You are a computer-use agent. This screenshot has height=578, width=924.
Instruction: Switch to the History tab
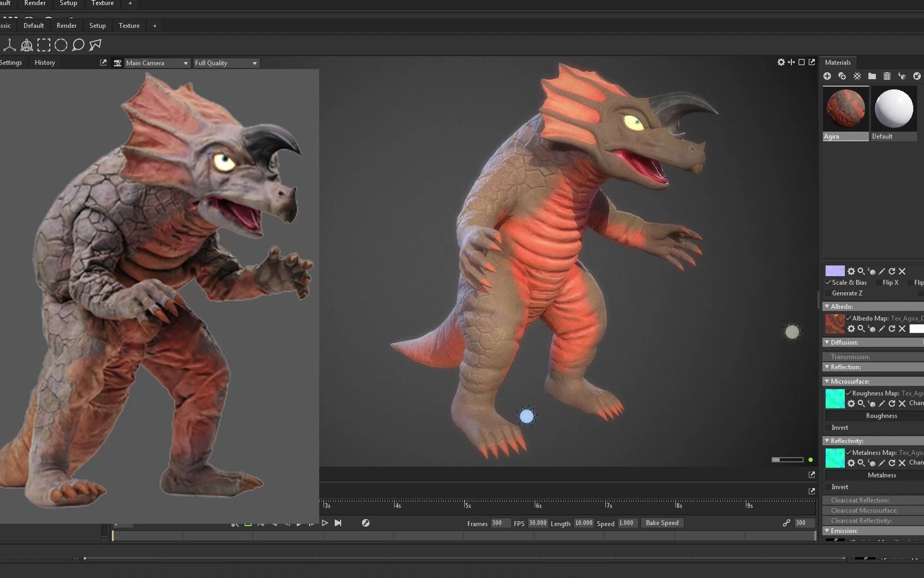(x=45, y=63)
